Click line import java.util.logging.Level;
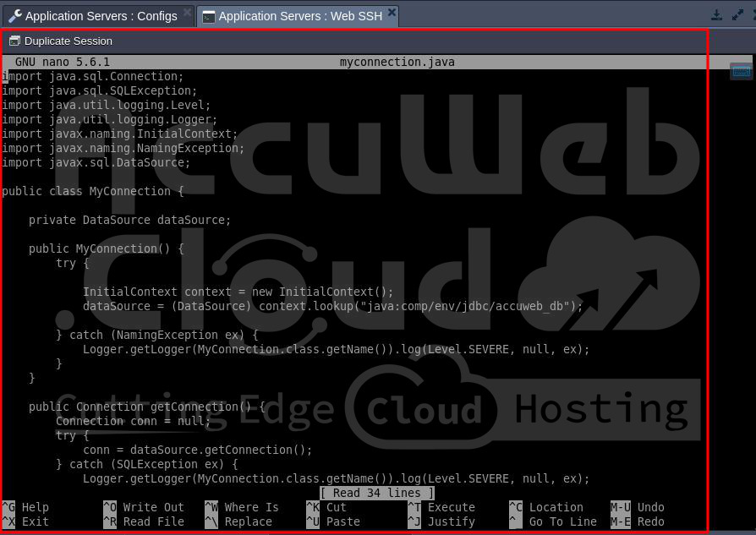This screenshot has height=535, width=756. click(x=106, y=105)
